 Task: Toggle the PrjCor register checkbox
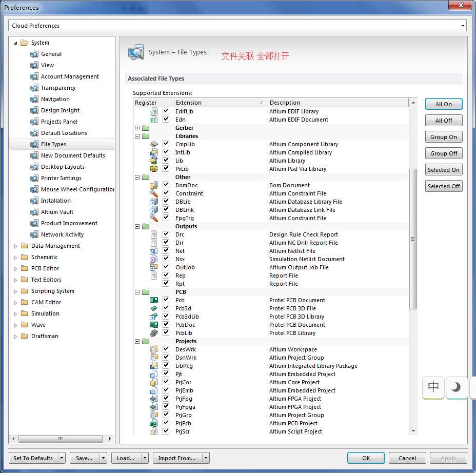(x=166, y=382)
